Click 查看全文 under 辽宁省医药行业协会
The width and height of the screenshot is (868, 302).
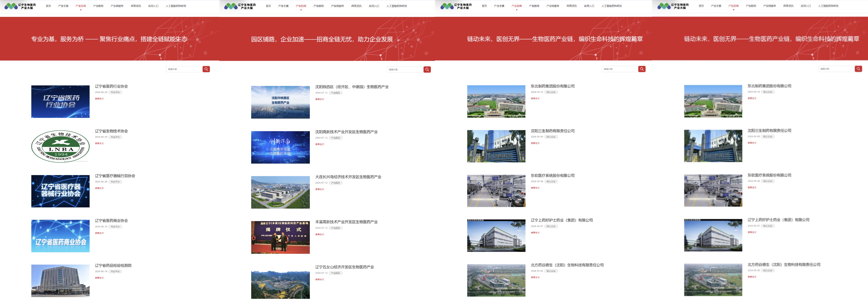click(x=99, y=99)
